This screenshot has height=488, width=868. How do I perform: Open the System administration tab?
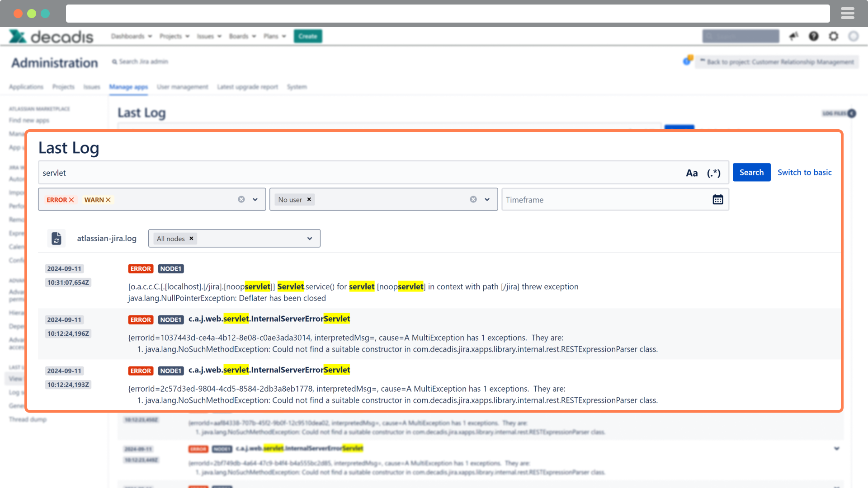point(297,87)
